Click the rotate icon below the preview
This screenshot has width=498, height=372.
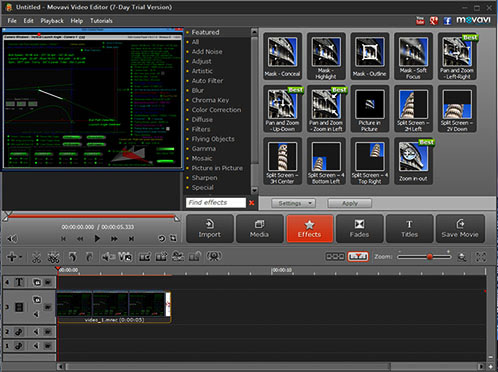click(161, 238)
